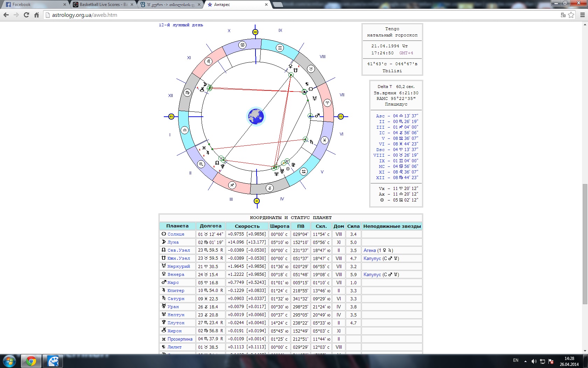588x368 pixels.
Task: Click the MC marker atop the chart
Action: [x=255, y=32]
